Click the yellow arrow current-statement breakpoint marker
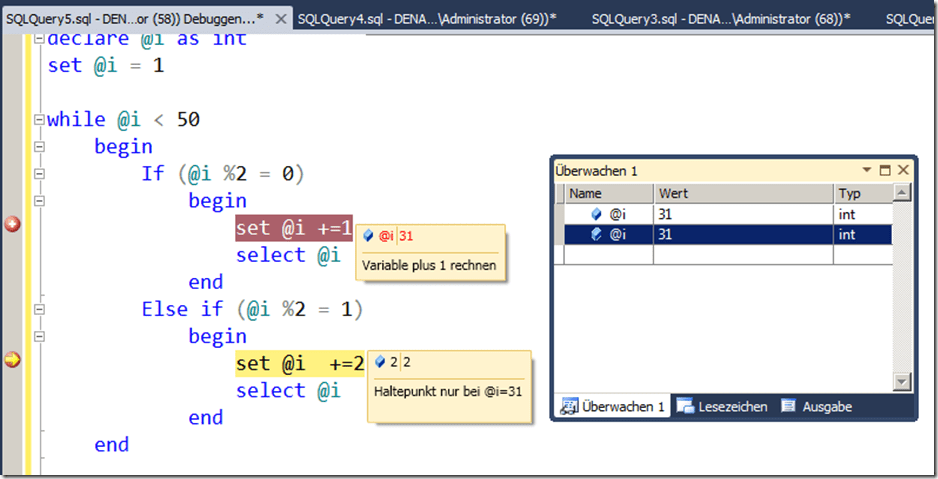Viewport: 938px width, 479px height. coord(13,359)
